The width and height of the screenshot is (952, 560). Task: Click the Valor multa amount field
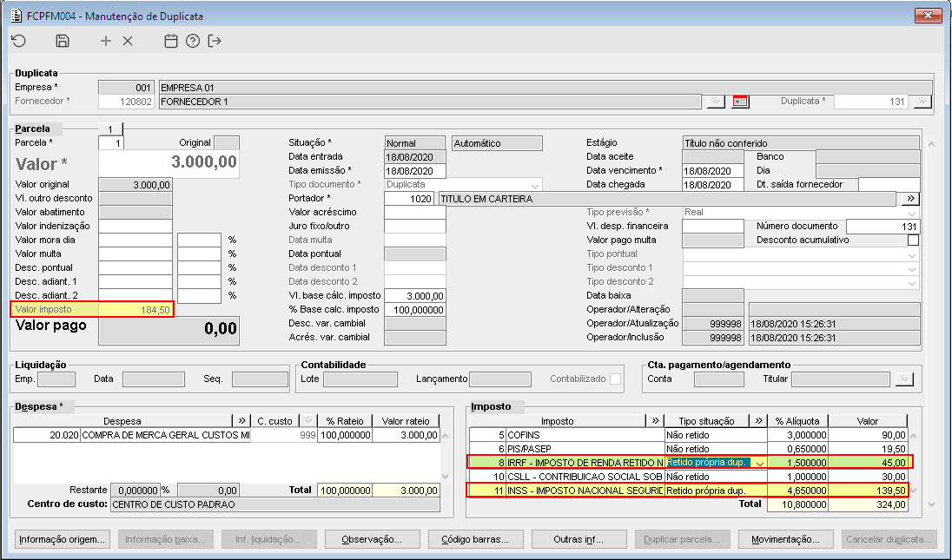[x=136, y=254]
